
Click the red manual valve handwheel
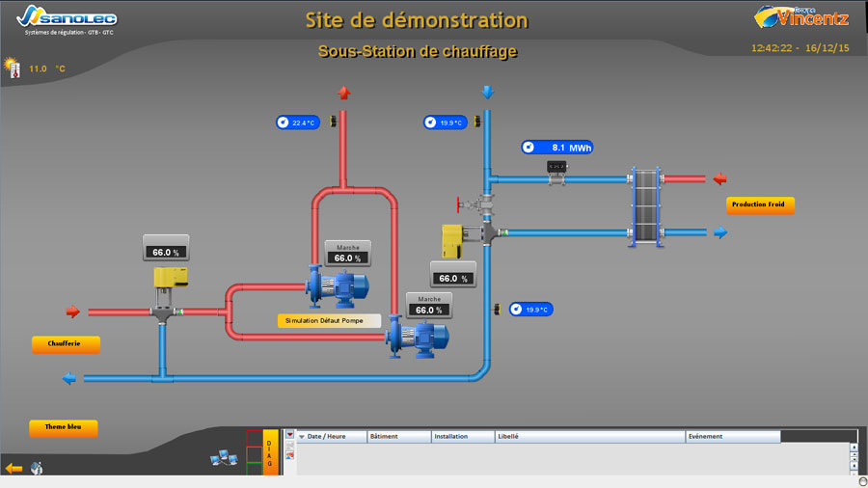[x=458, y=204]
